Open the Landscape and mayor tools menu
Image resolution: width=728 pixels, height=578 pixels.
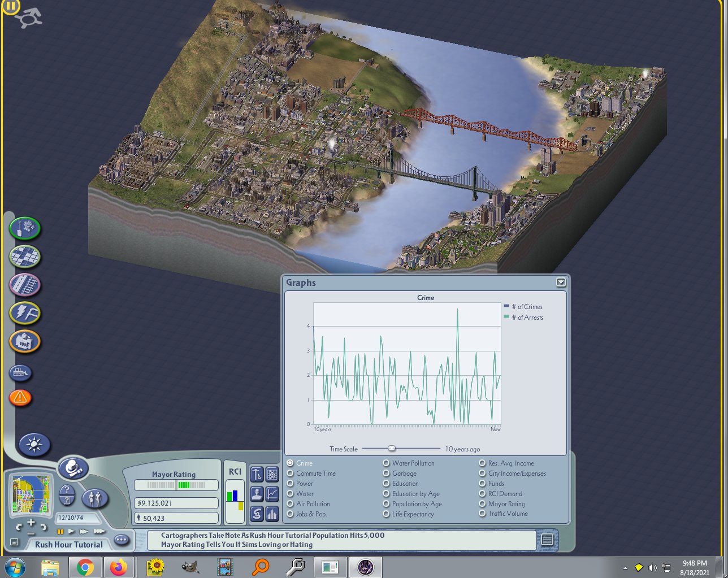pyautogui.click(x=25, y=229)
